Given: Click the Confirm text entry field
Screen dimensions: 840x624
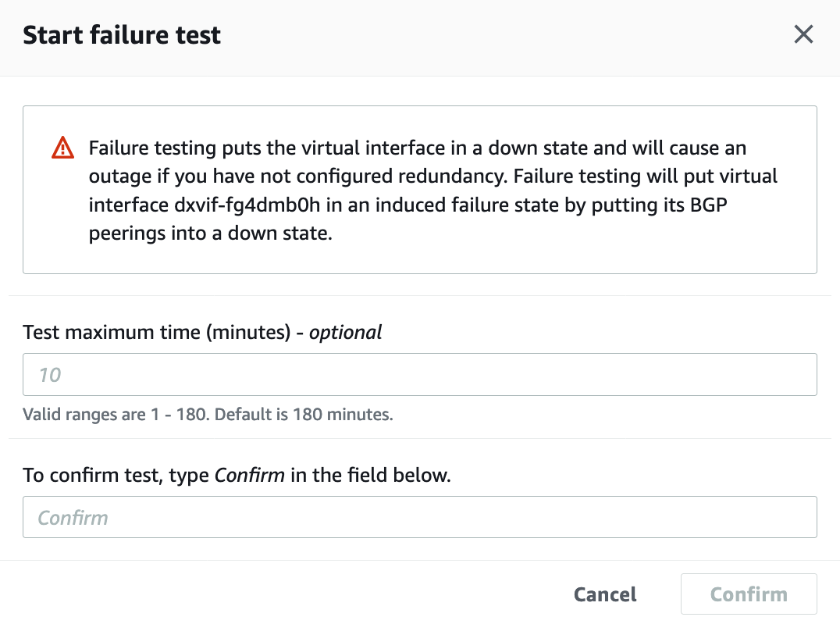Looking at the screenshot, I should click(419, 517).
